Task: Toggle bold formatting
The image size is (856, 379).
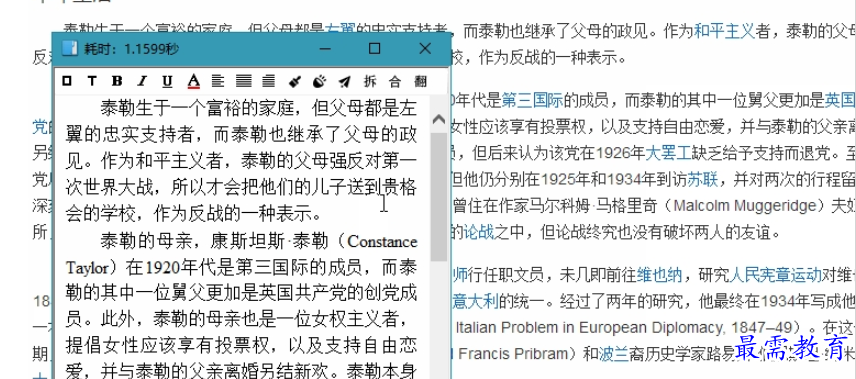Action: pos(117,81)
